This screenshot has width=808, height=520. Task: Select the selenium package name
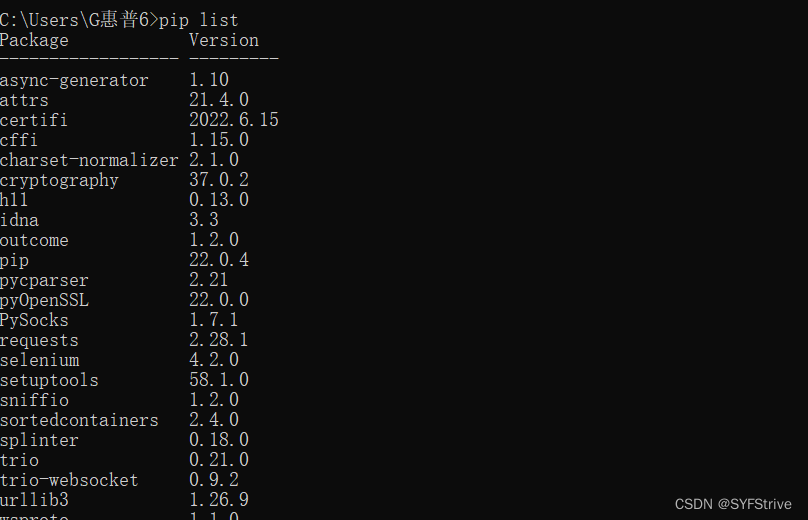click(40, 360)
